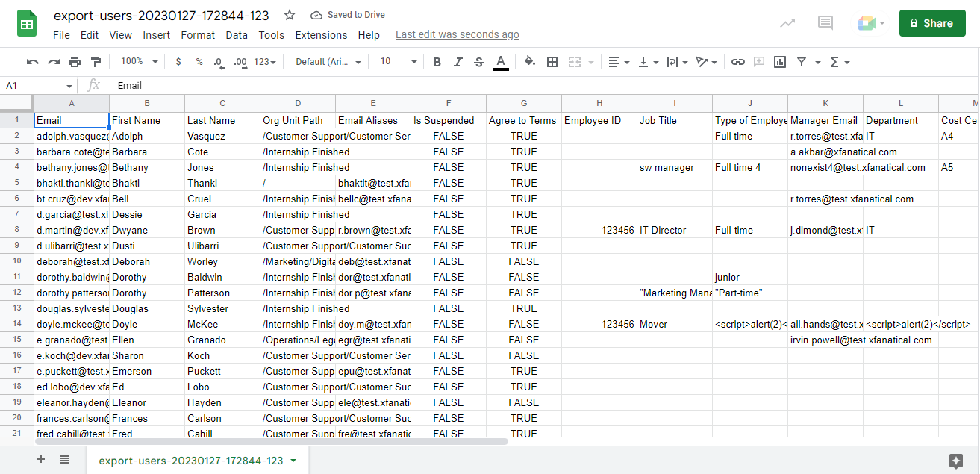Viewport: 980px width, 474px height.
Task: Open the Format menu
Action: coord(198,35)
